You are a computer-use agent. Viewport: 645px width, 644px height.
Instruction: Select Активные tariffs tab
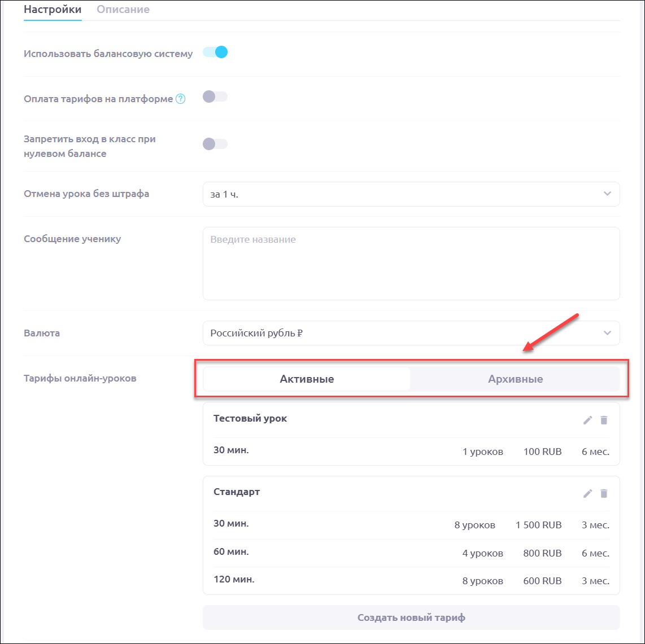click(x=307, y=379)
